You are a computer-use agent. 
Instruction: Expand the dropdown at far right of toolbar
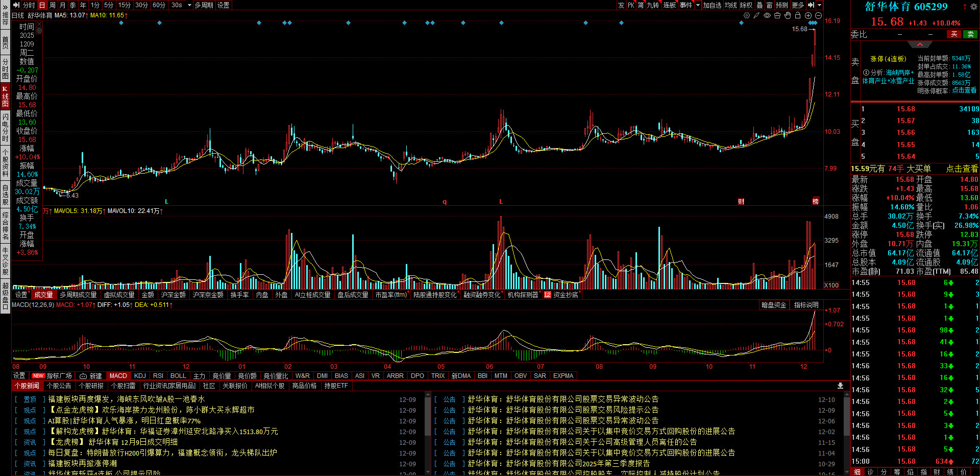820,5
